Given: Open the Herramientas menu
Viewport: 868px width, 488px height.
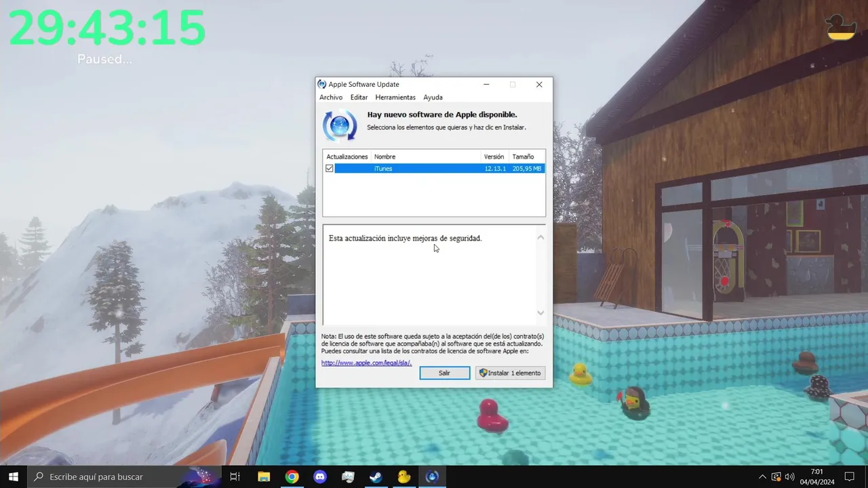Looking at the screenshot, I should [395, 98].
